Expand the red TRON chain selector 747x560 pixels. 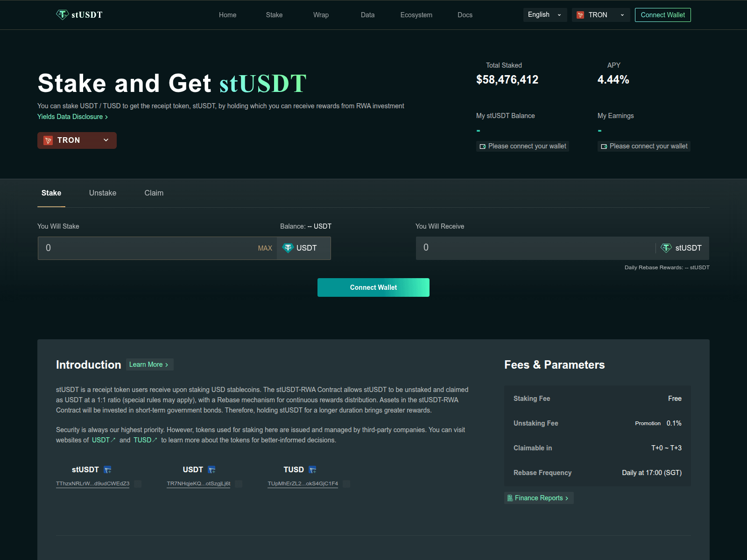(x=77, y=140)
